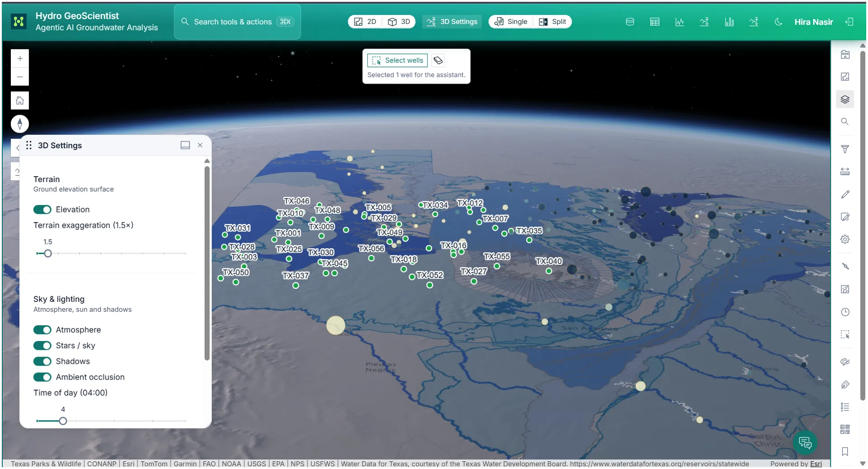
Task: Click the TX-018 well label
Action: click(x=404, y=260)
